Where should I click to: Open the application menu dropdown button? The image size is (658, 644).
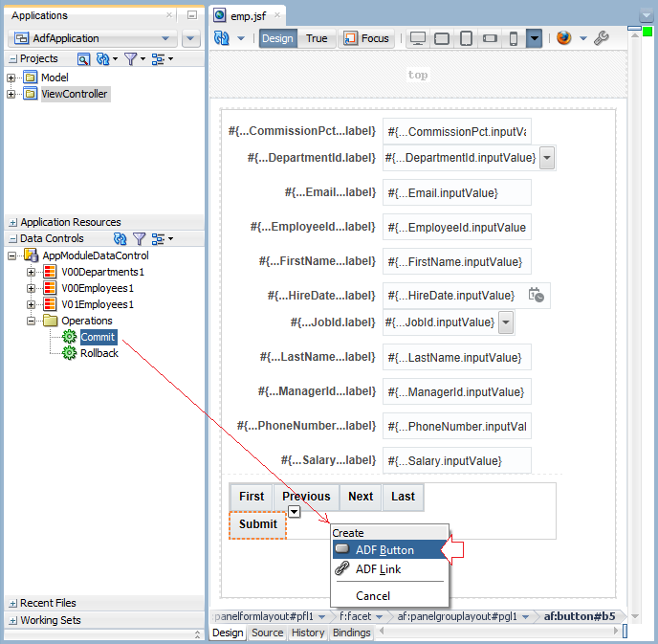point(190,38)
